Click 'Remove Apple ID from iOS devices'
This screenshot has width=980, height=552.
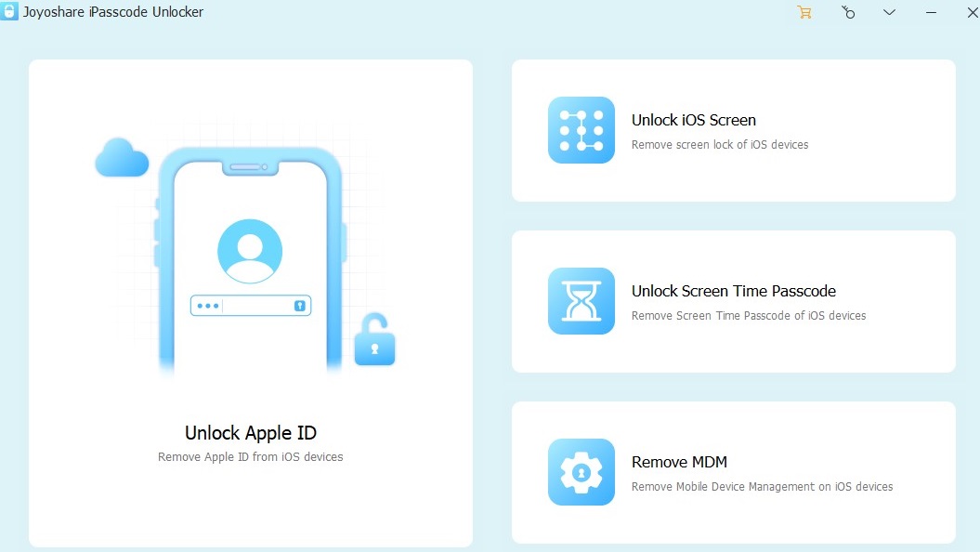251,457
